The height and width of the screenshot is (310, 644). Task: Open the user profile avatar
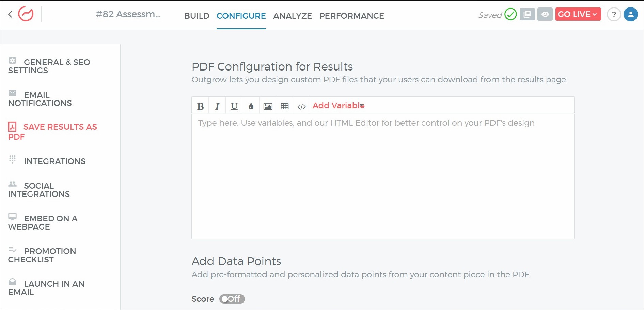tap(630, 15)
